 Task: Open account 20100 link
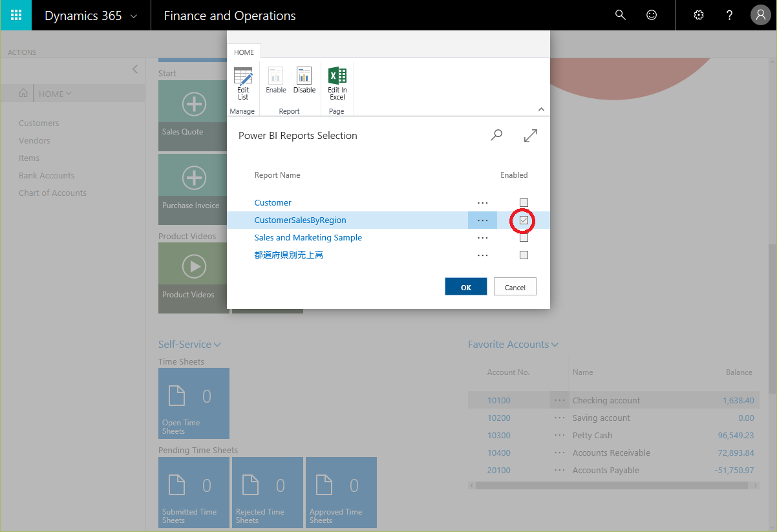click(499, 471)
